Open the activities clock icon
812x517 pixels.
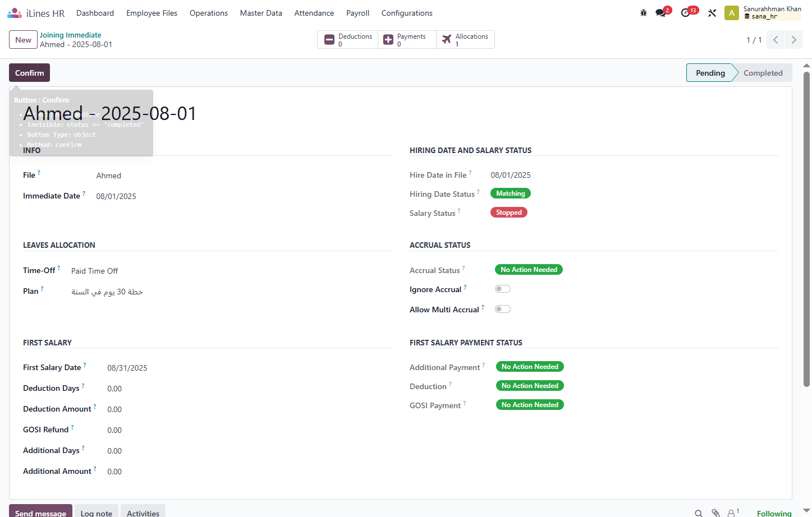685,13
